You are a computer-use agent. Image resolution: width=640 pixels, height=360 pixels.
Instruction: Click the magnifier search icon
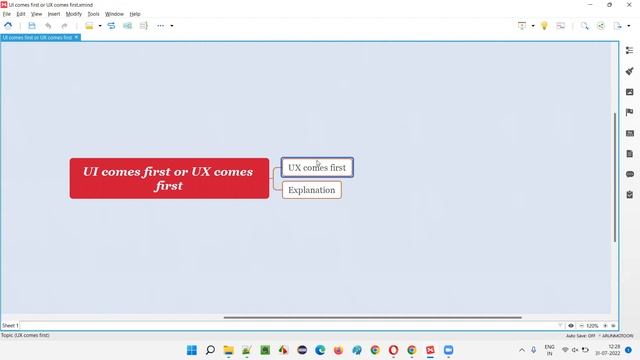(584, 26)
